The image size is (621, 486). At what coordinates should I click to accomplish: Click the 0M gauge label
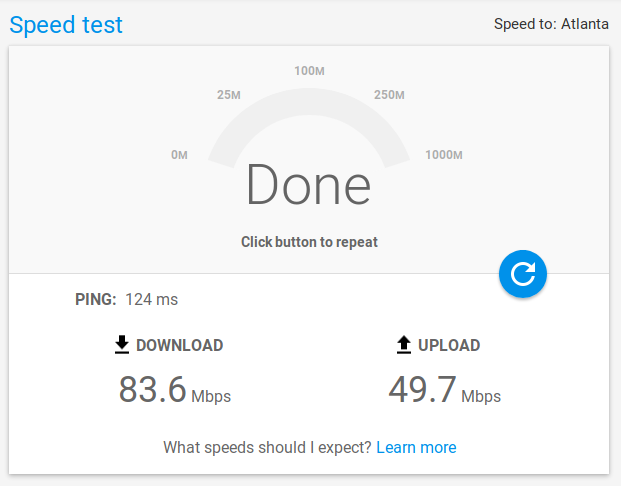pos(179,155)
